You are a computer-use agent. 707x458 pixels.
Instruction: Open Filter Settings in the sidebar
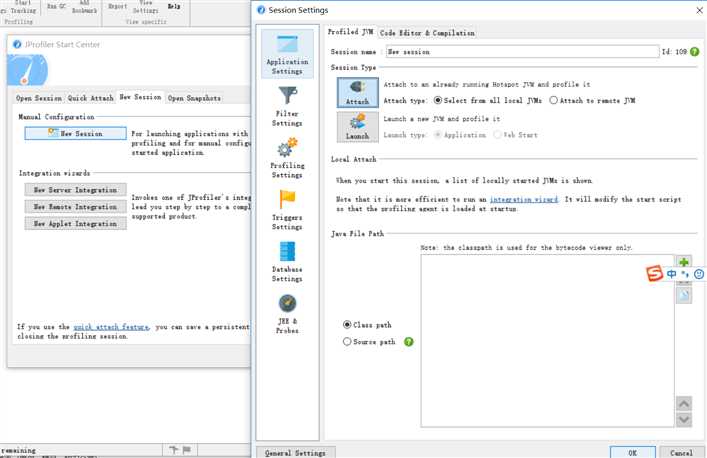287,107
